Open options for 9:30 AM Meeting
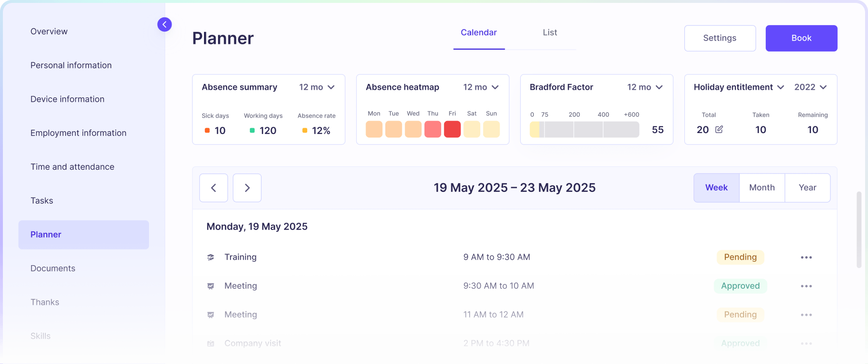Viewport: 868px width, 364px height. click(x=806, y=286)
